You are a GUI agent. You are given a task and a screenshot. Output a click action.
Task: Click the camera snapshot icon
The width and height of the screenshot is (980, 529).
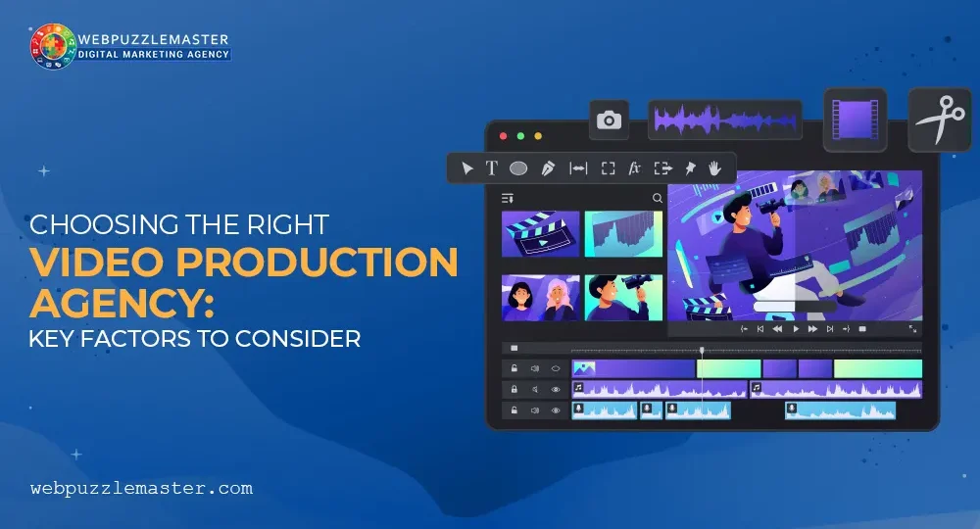(x=609, y=120)
